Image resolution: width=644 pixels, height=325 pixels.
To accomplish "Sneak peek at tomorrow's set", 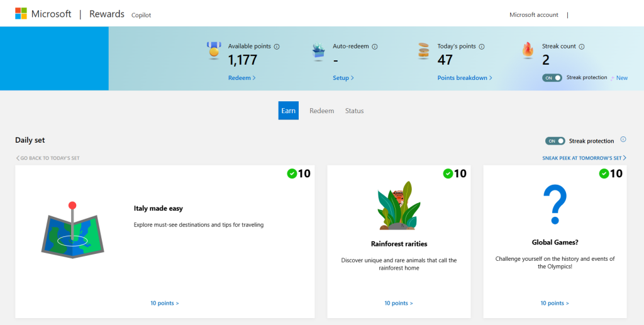I will coord(584,158).
